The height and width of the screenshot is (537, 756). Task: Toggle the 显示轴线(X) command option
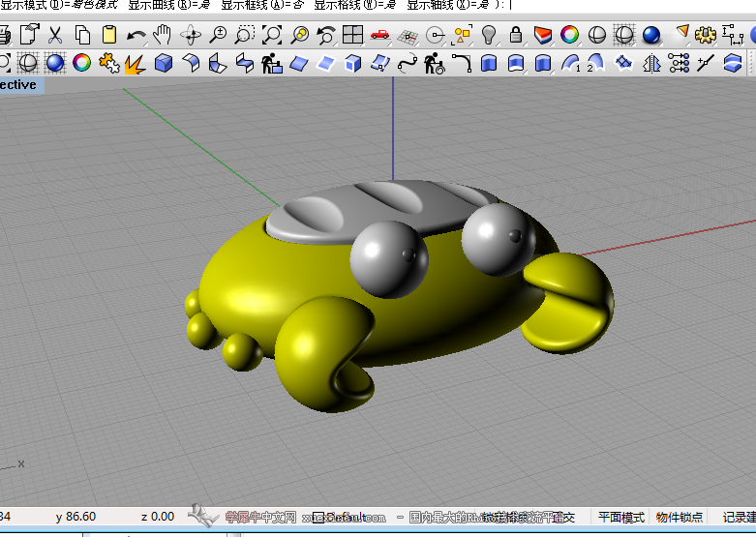click(x=448, y=5)
